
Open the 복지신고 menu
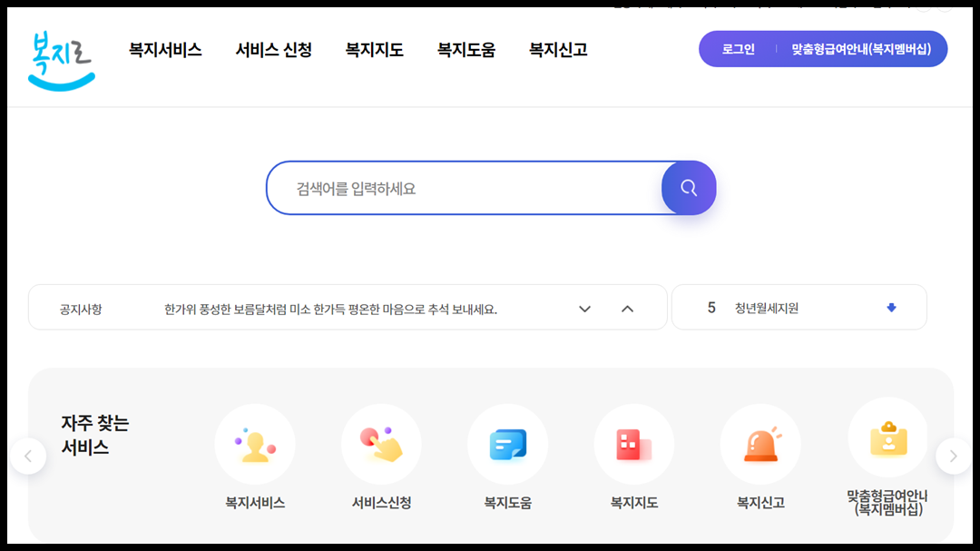[556, 50]
